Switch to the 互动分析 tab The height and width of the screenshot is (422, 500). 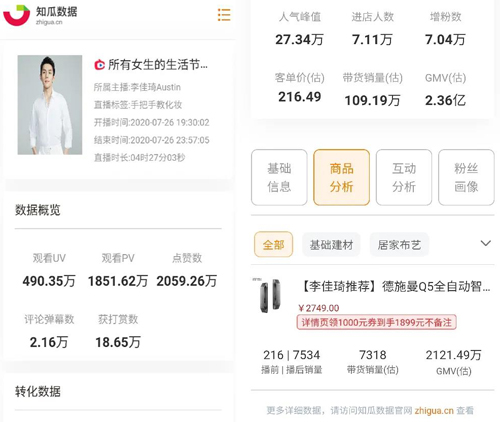point(404,177)
